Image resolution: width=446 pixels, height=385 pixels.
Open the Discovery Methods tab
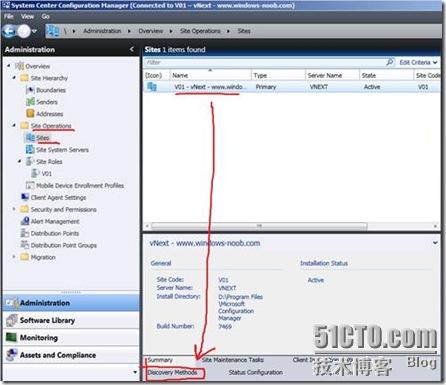172,372
